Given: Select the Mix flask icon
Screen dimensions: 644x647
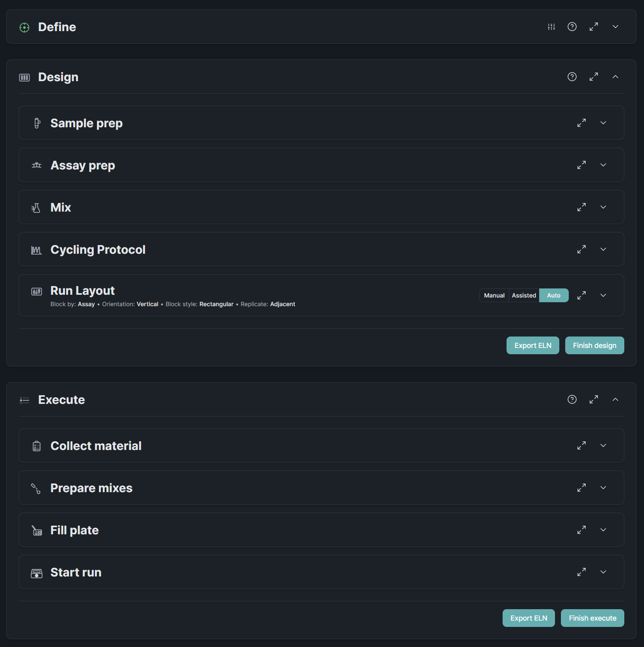Looking at the screenshot, I should click(x=36, y=207).
